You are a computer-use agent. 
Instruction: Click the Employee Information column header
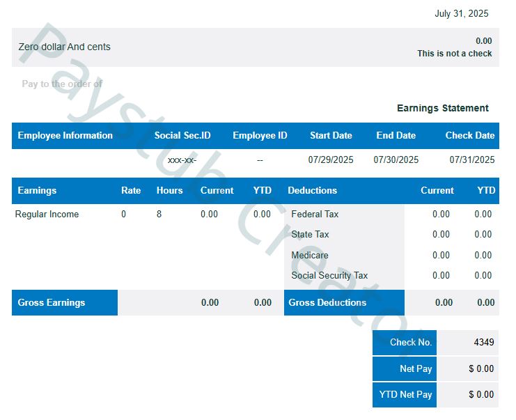pos(65,135)
